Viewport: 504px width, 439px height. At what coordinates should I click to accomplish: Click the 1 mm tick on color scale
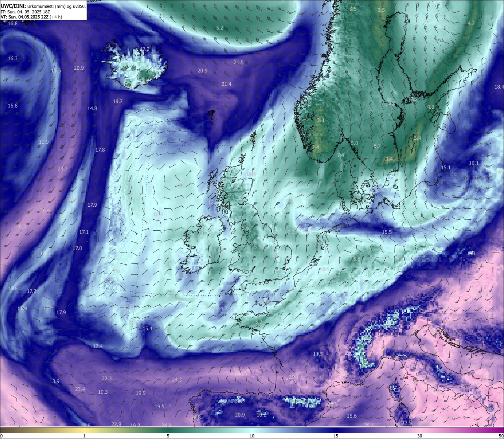84,436
